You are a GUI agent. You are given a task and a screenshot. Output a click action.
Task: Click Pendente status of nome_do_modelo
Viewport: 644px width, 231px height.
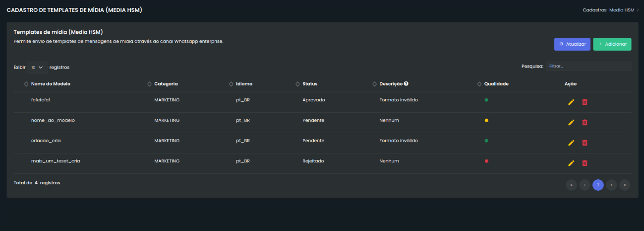tap(313, 120)
